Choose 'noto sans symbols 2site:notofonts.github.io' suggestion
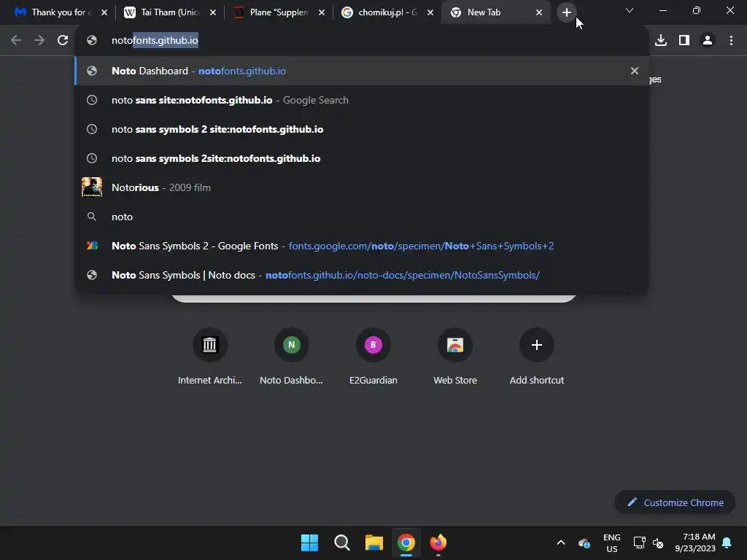This screenshot has height=560, width=747. pos(362,158)
